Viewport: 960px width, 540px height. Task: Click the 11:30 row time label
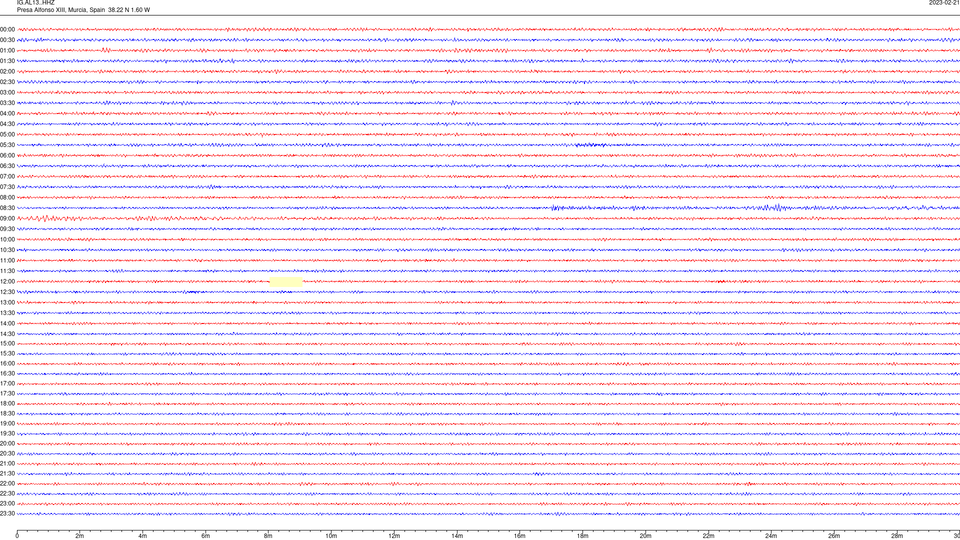tap(7, 271)
